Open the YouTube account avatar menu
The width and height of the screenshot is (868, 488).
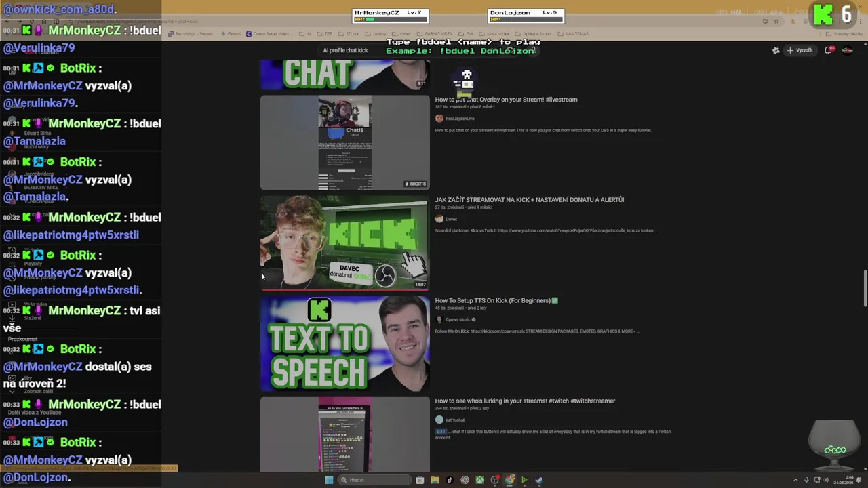[847, 50]
